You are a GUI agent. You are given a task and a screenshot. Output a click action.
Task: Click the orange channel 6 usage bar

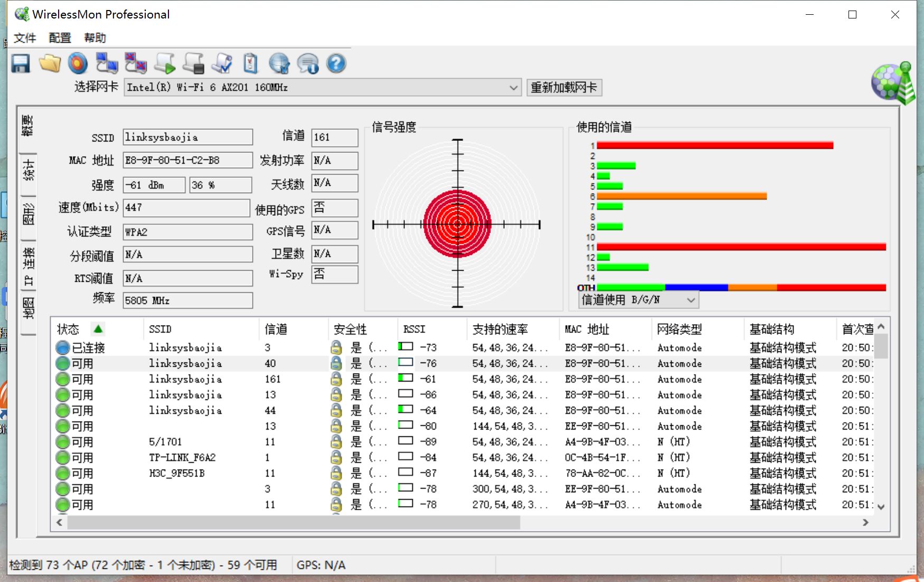pos(682,196)
